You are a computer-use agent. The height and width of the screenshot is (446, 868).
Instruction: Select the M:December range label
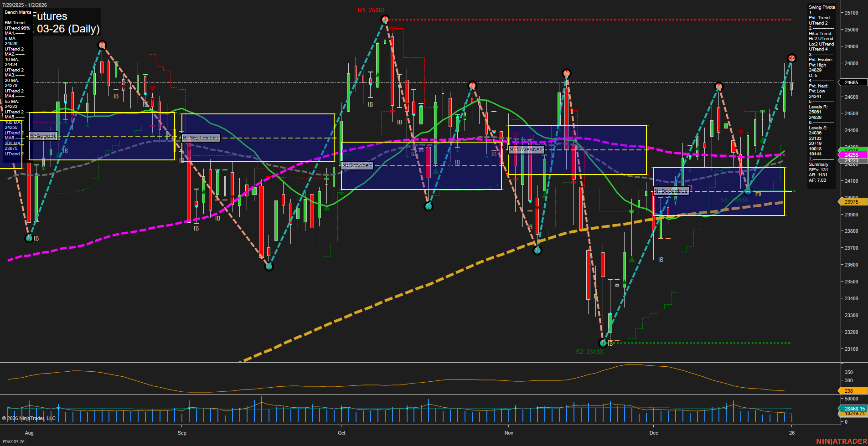click(x=671, y=191)
